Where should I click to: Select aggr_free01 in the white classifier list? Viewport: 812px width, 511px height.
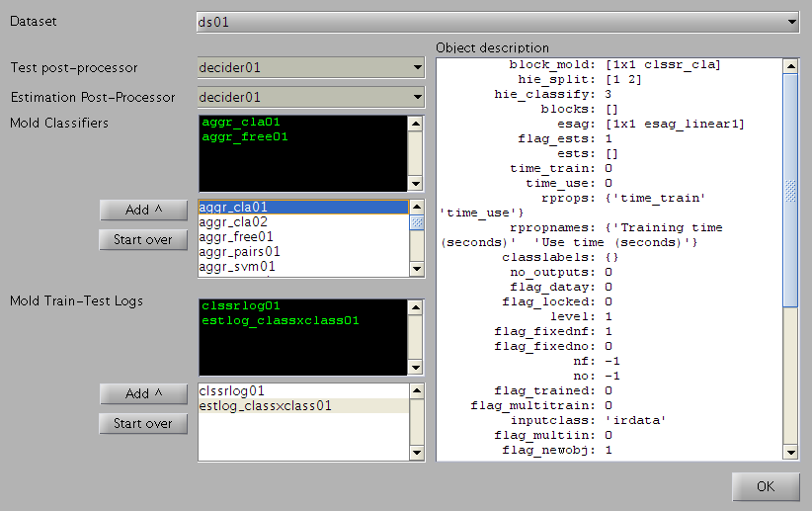pyautogui.click(x=303, y=237)
